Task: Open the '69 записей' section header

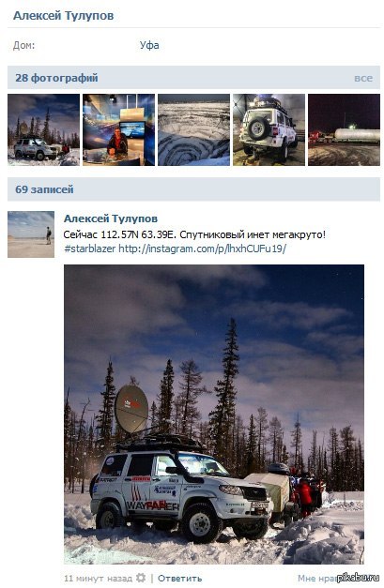Action: tap(44, 189)
